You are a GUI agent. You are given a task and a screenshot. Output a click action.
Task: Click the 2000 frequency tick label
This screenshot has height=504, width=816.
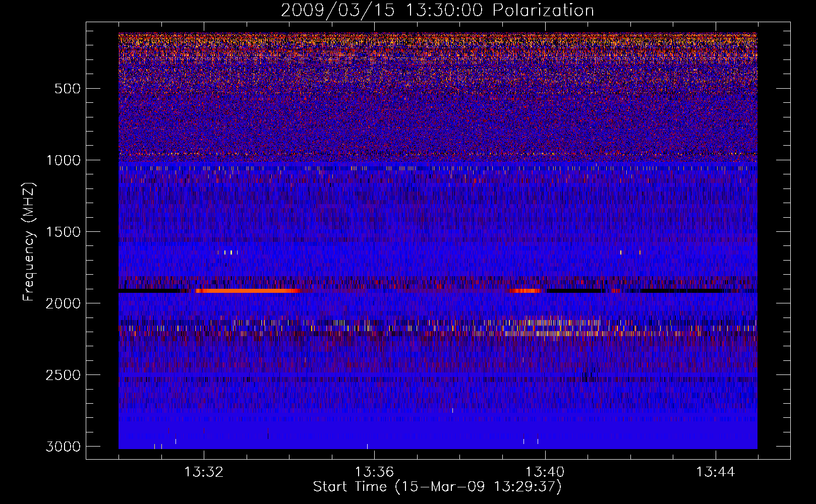(x=63, y=303)
